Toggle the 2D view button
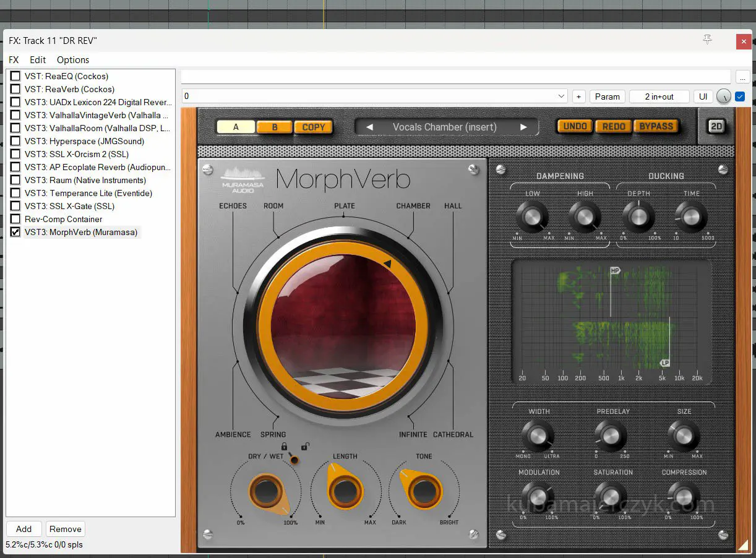756x558 pixels. [716, 126]
